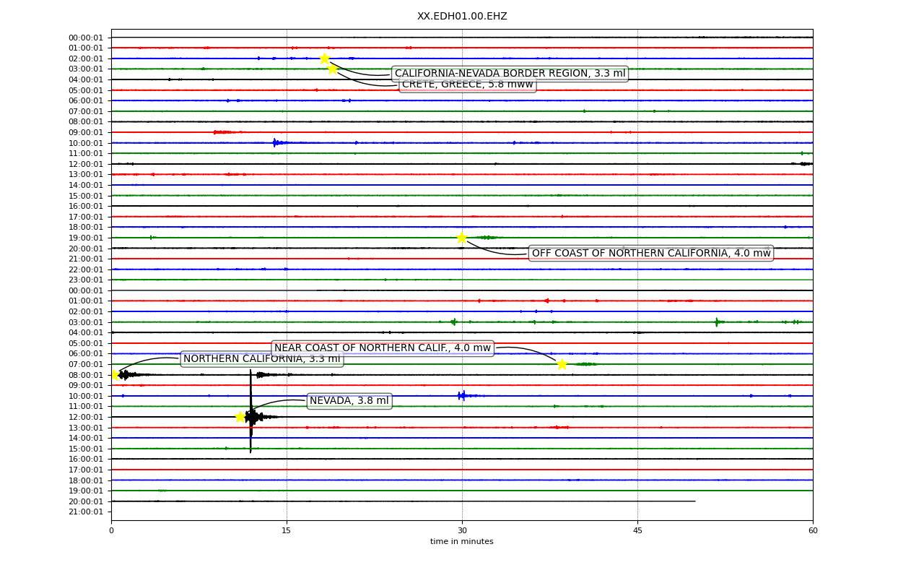Click the 45 minute x-axis tick label
This screenshot has height=578, width=924.
[x=637, y=531]
